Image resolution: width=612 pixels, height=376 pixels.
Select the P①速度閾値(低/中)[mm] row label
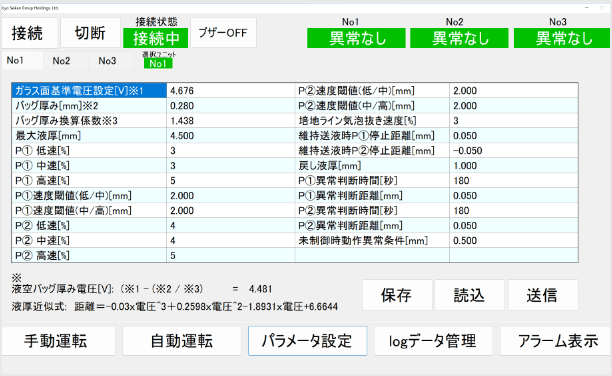coord(89,196)
